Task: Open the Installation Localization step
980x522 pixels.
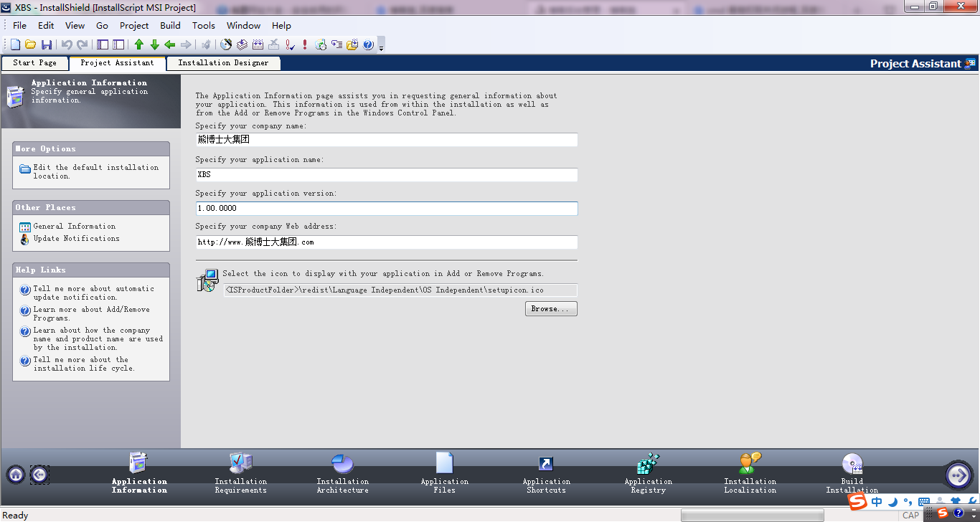Action: (750, 473)
